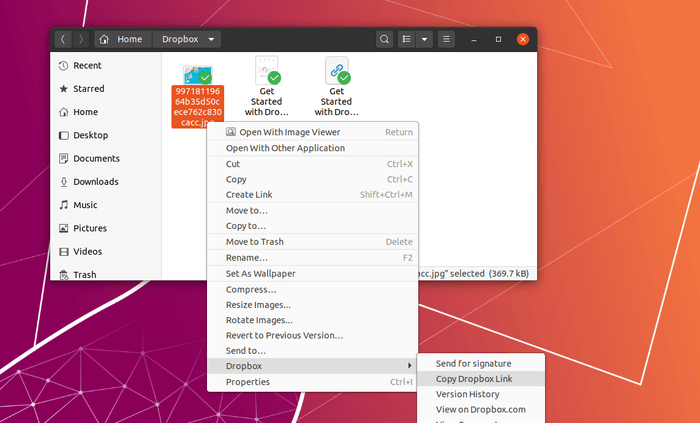This screenshot has width=700, height=423.
Task: Choose Copy from the context menu
Action: (x=312, y=179)
